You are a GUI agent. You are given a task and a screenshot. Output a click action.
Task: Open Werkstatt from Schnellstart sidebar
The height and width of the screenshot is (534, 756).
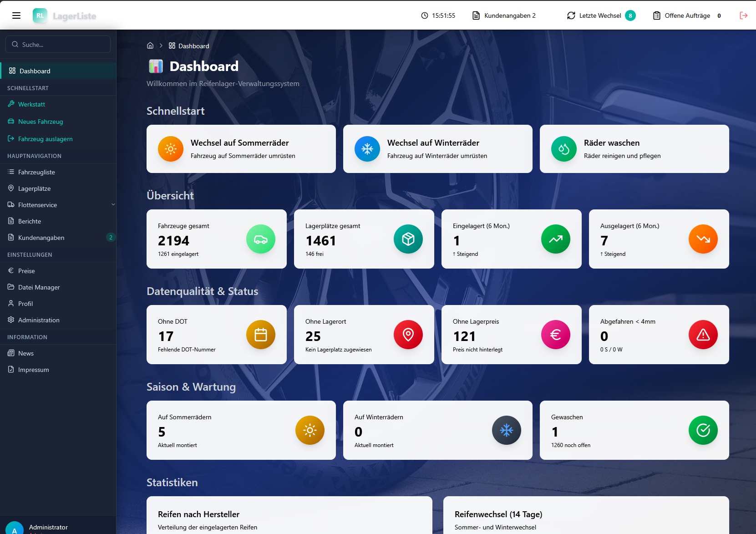coord(58,104)
